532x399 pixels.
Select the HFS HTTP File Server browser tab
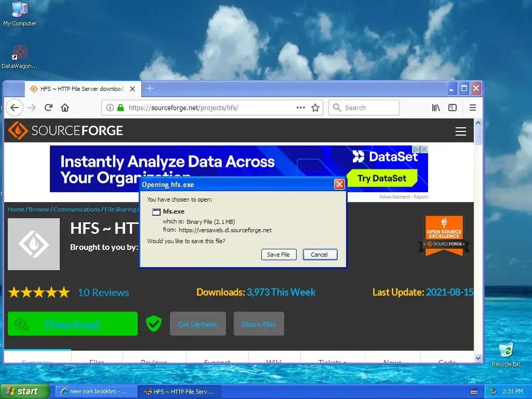tap(83, 89)
